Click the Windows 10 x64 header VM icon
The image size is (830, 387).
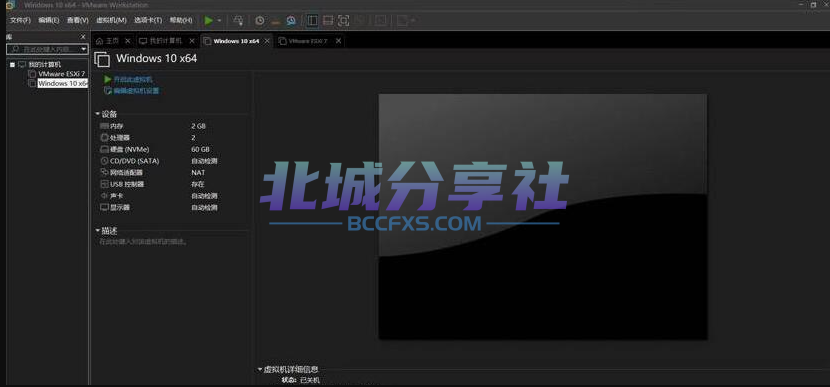pyautogui.click(x=102, y=59)
